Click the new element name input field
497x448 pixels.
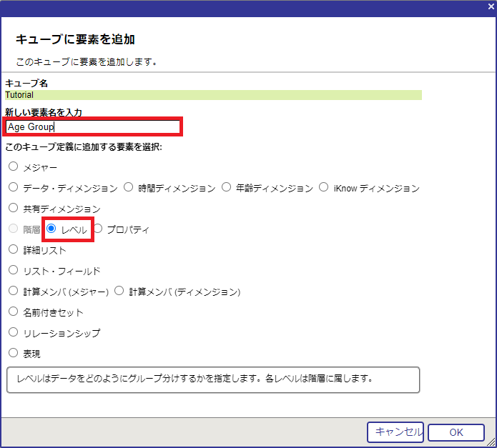[93, 127]
